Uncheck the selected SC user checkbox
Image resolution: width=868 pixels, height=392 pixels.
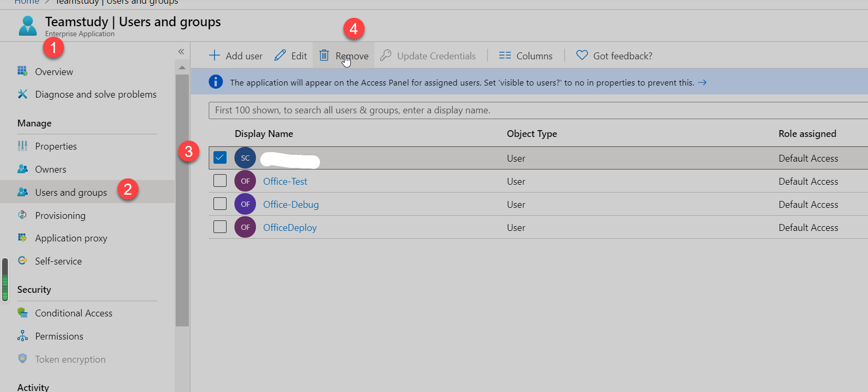pyautogui.click(x=220, y=157)
